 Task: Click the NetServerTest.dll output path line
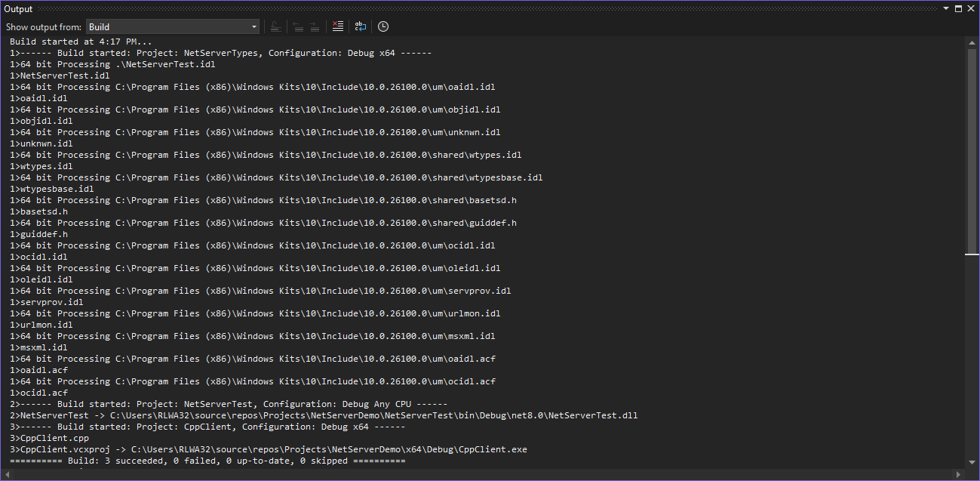[x=324, y=415]
